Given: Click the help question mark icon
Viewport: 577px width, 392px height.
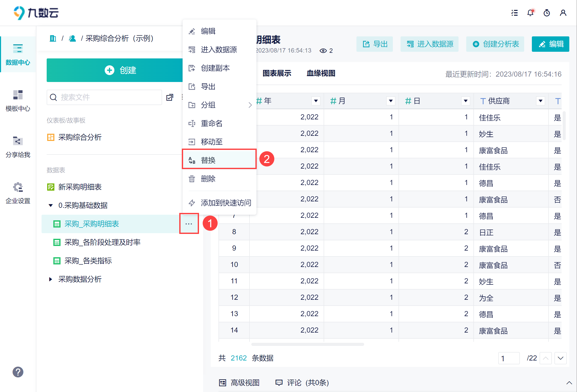Looking at the screenshot, I should 18,372.
